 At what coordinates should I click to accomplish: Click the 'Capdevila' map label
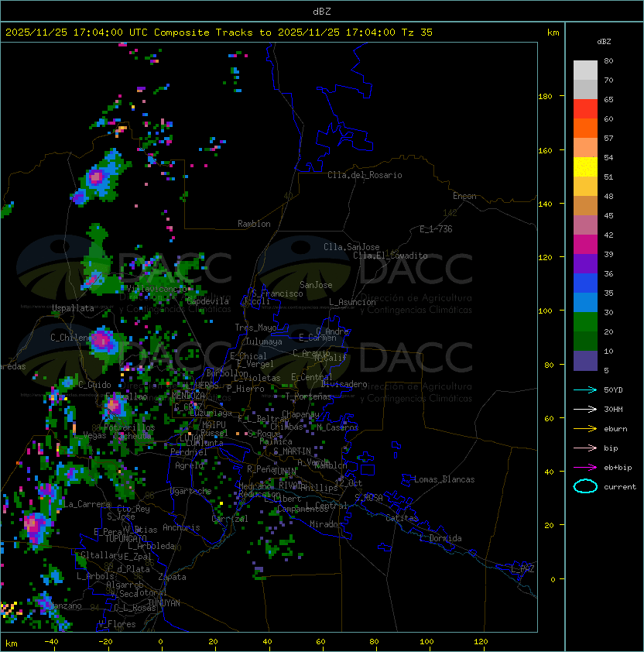tap(207, 301)
